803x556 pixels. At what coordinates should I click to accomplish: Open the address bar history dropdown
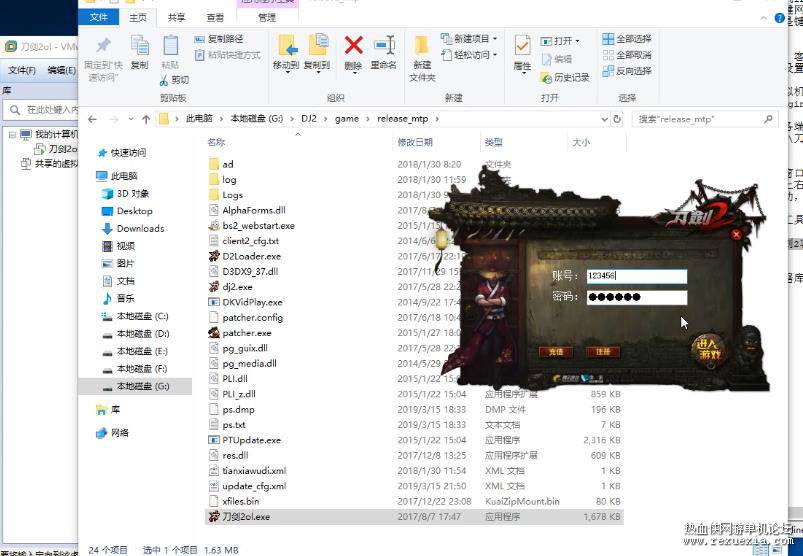click(x=604, y=119)
